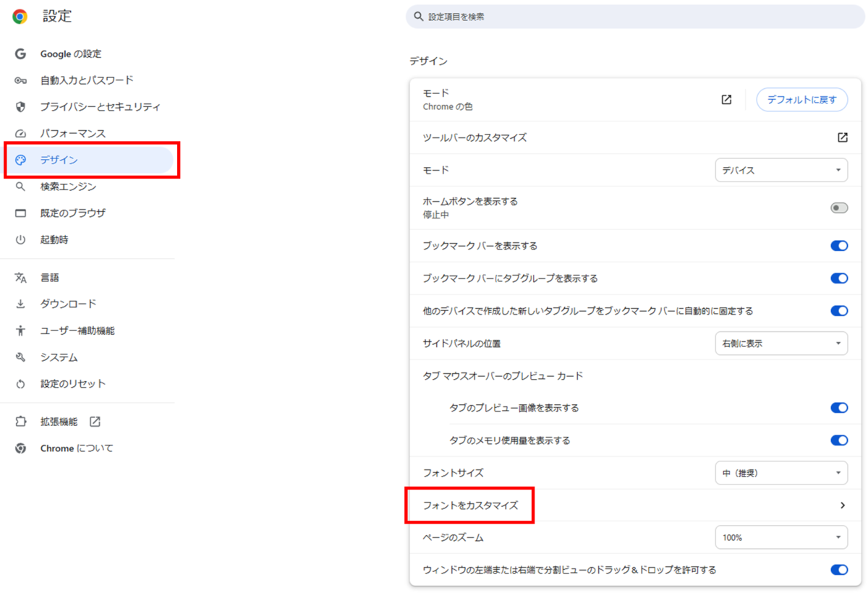Open the サイドパネルの位置 dropdown

click(x=780, y=344)
